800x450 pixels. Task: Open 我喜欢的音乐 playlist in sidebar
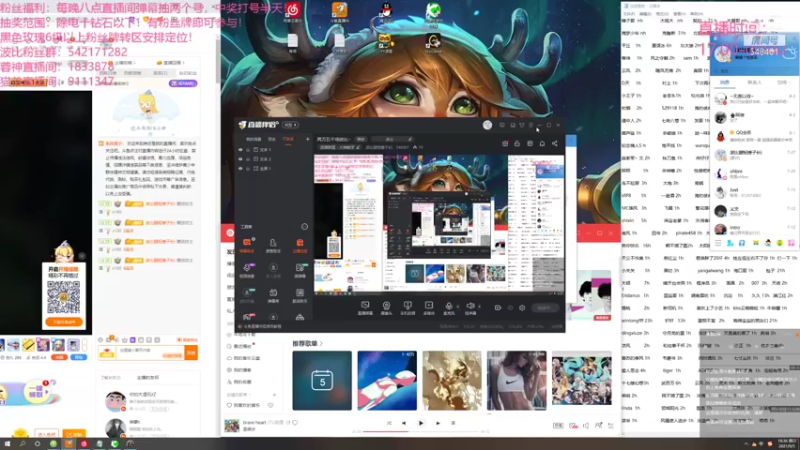(244, 405)
